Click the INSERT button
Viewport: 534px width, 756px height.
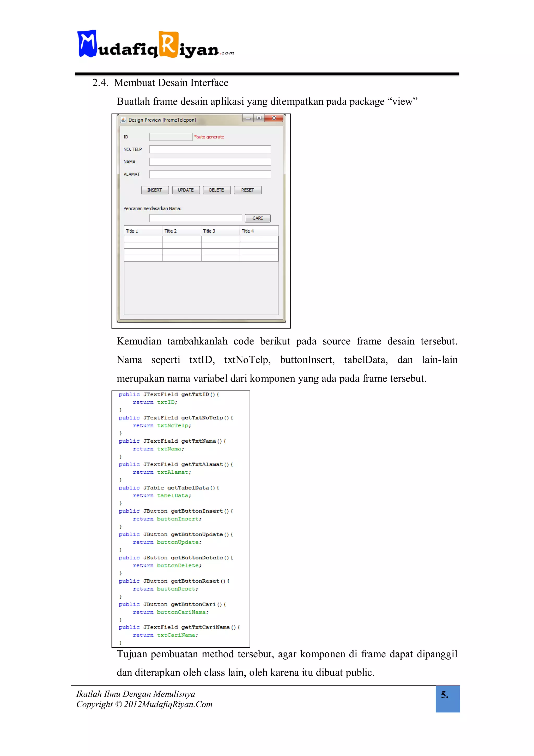(155, 190)
